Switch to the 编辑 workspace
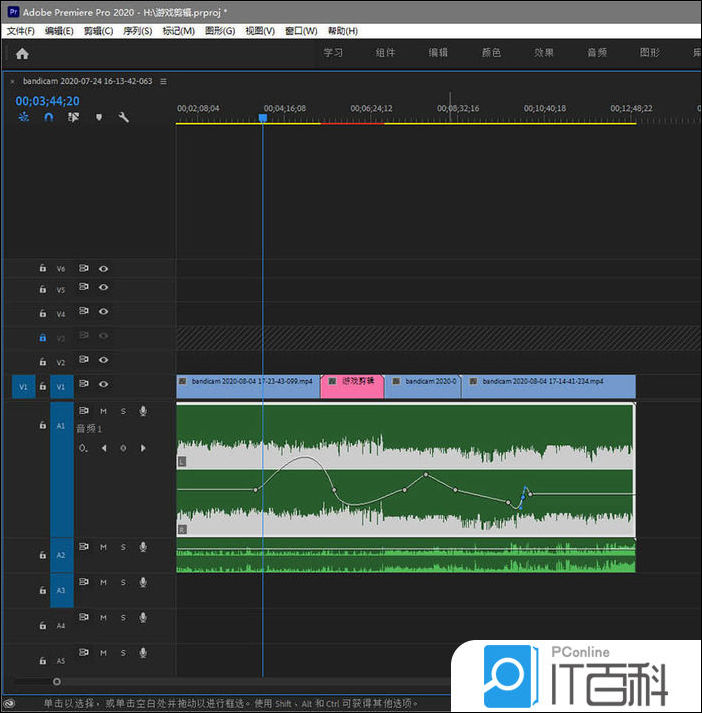This screenshot has width=702, height=713. [x=438, y=53]
